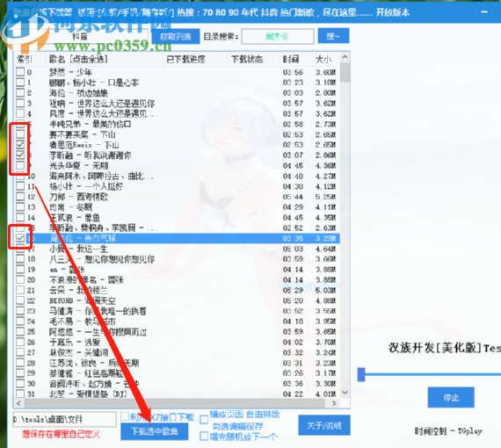501x448 pixels.
Task: Check the box for row 31 北笙
Action: pyautogui.click(x=20, y=394)
